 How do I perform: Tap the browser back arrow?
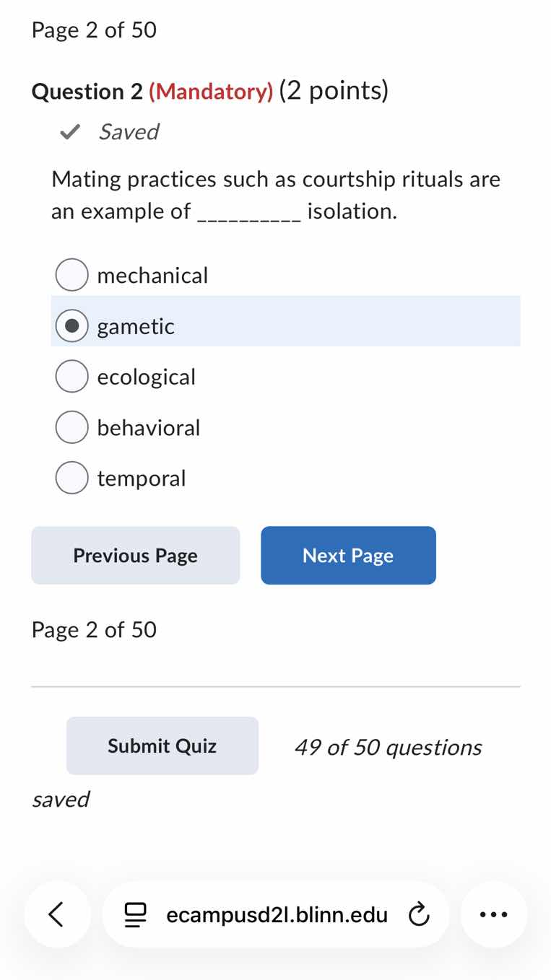pos(57,914)
